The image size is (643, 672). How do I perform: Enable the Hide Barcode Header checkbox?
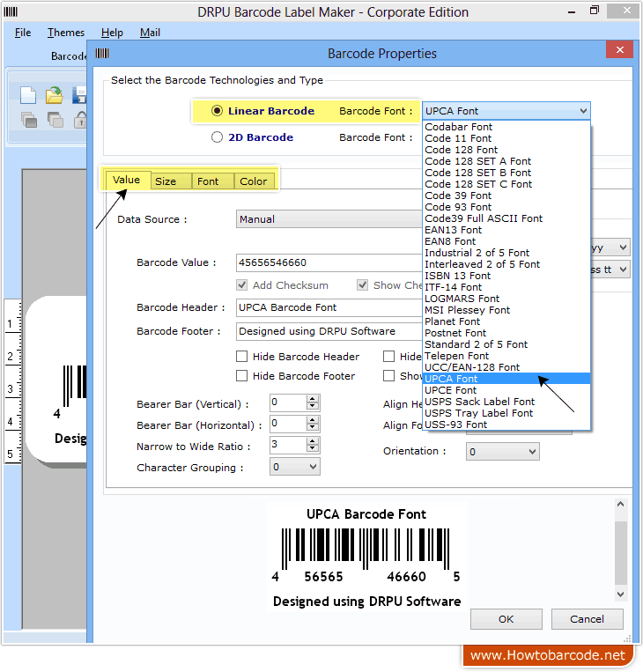pos(241,356)
